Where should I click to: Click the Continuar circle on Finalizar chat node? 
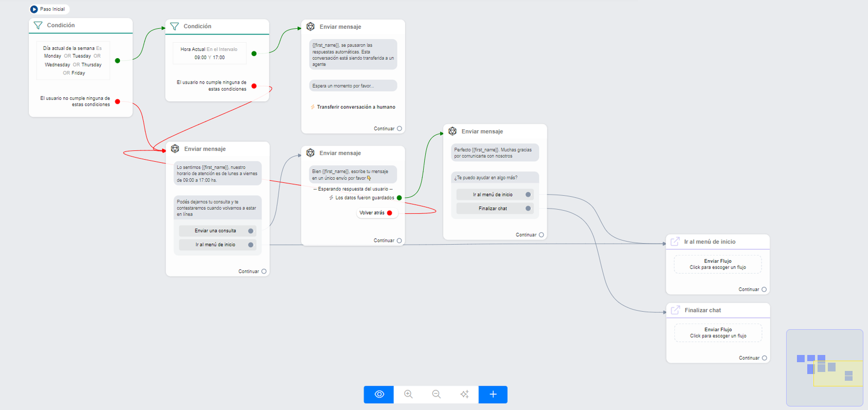click(764, 358)
